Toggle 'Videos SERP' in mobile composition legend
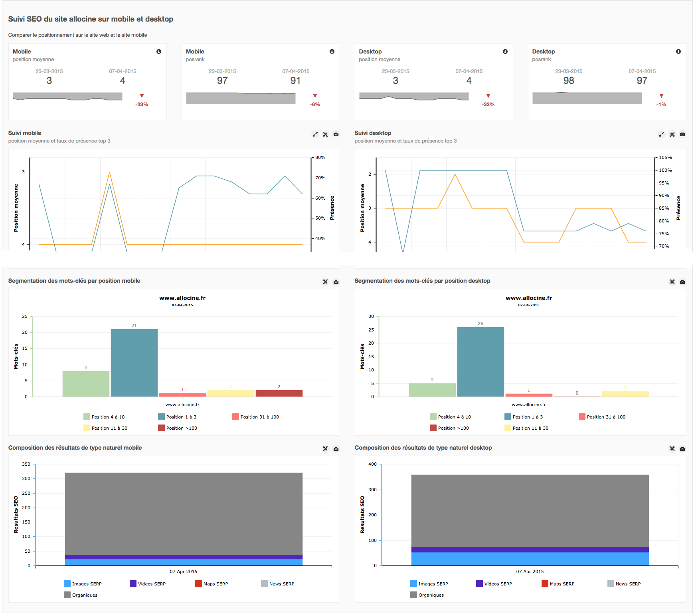Viewport: 700px width, 613px height. point(148,584)
